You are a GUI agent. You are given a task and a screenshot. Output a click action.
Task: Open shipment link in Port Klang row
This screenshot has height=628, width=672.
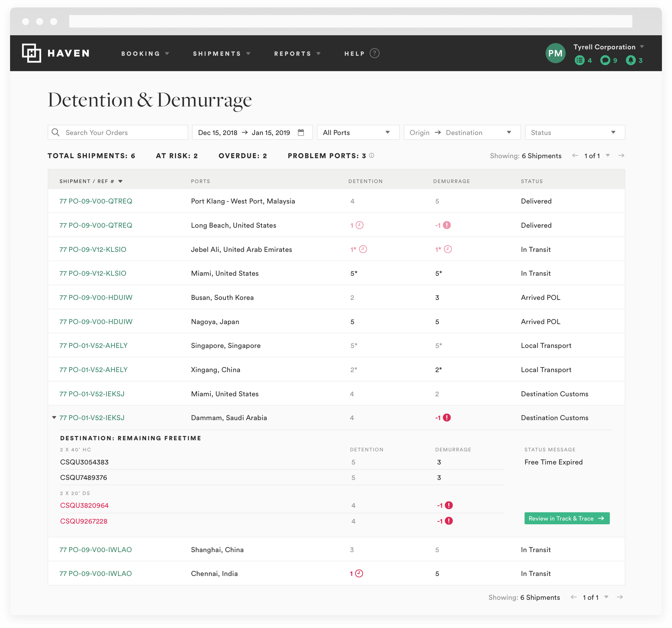[96, 201]
